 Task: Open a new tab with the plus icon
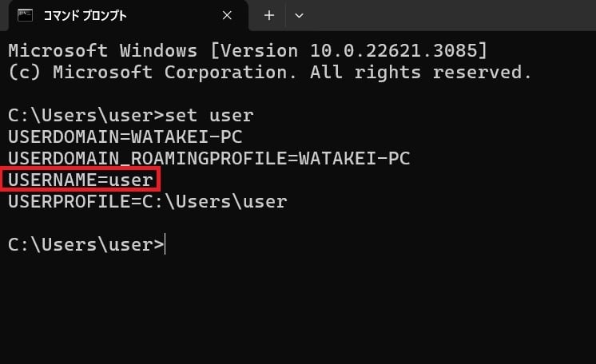click(x=269, y=16)
